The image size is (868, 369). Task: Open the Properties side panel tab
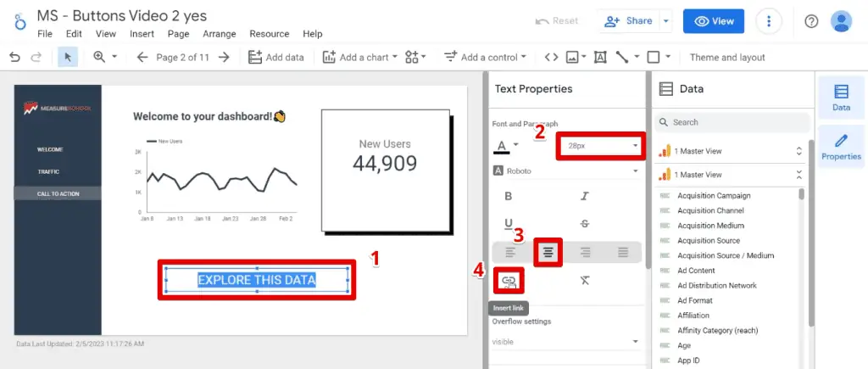842,147
